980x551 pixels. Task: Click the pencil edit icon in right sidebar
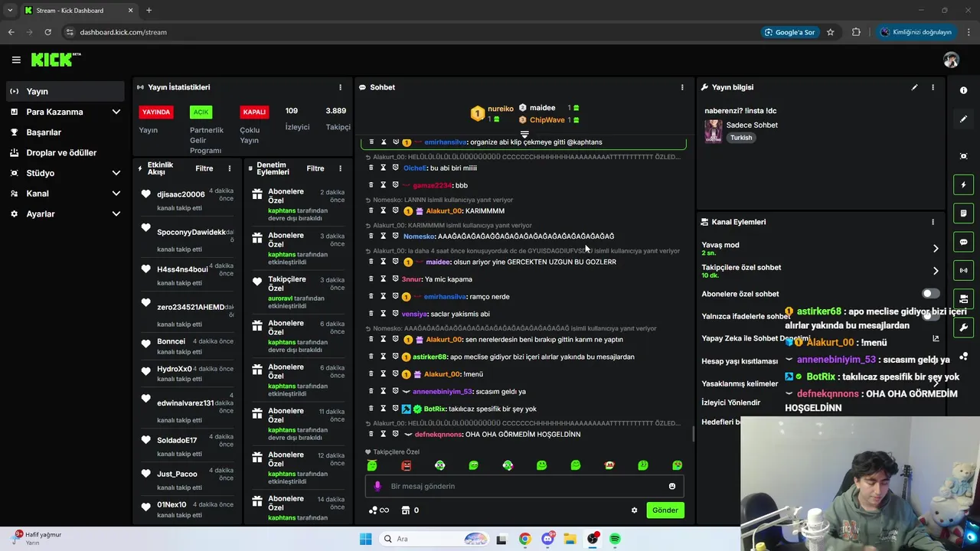[963, 119]
